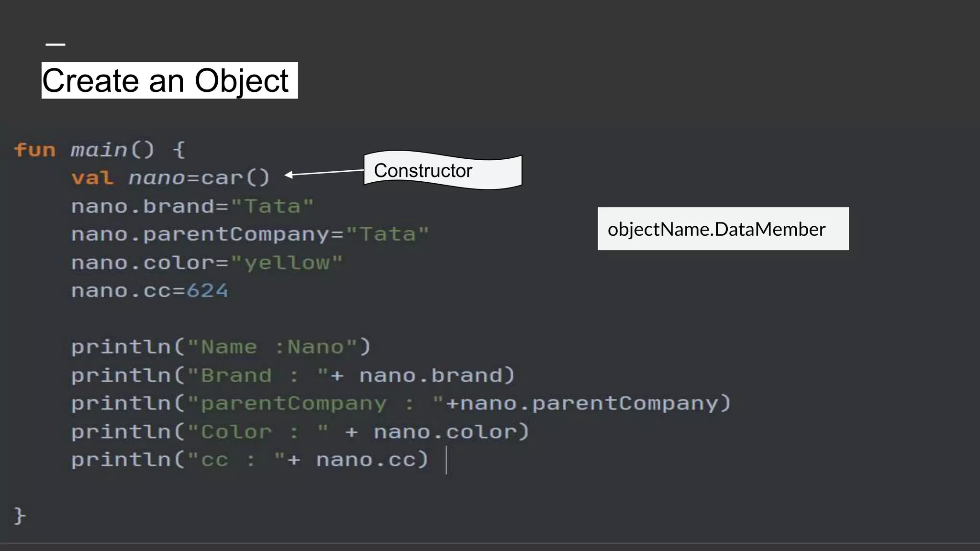Click the Constructor callout label

(423, 171)
